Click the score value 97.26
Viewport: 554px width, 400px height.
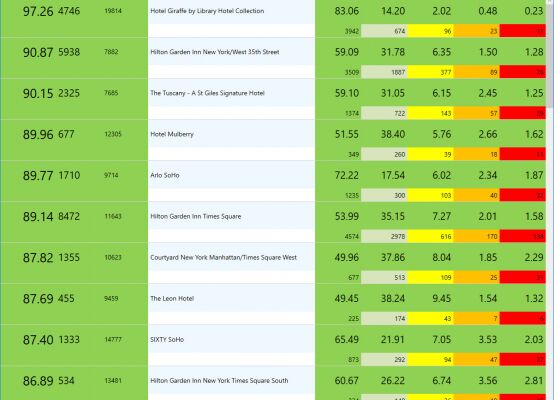(x=38, y=11)
